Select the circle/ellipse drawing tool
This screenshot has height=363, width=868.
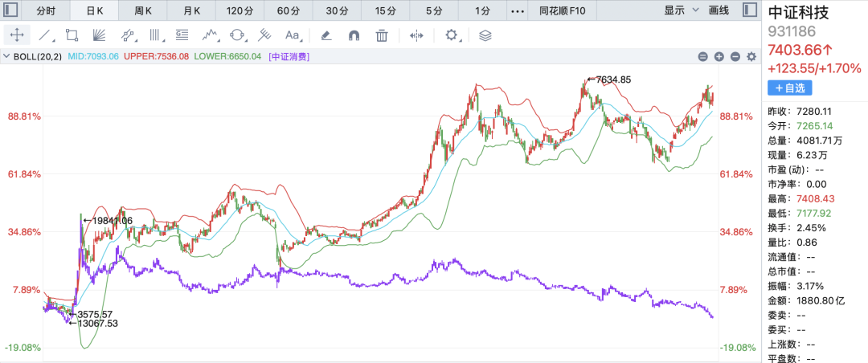pyautogui.click(x=236, y=35)
